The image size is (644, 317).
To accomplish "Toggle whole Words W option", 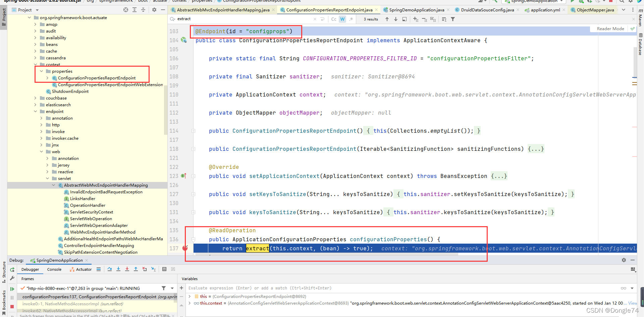I will click(x=342, y=19).
